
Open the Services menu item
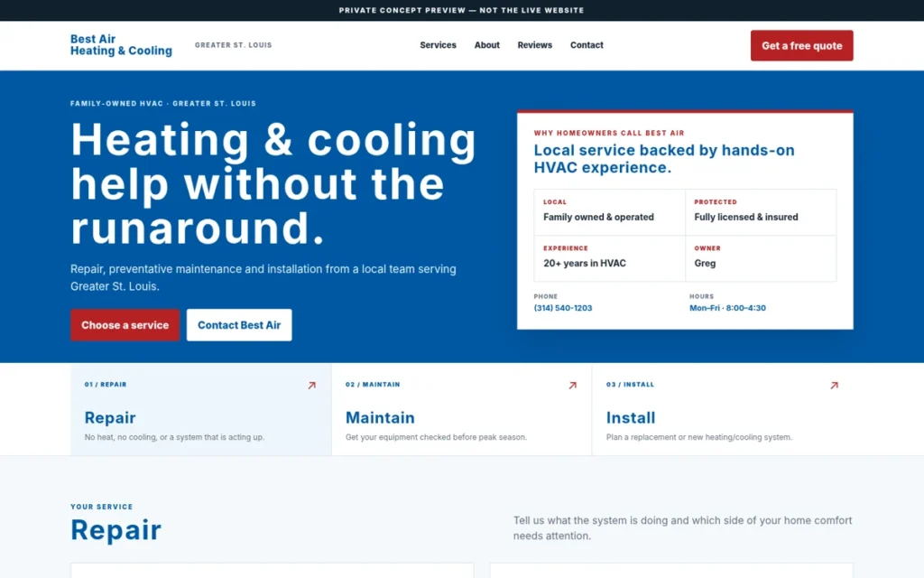point(438,45)
